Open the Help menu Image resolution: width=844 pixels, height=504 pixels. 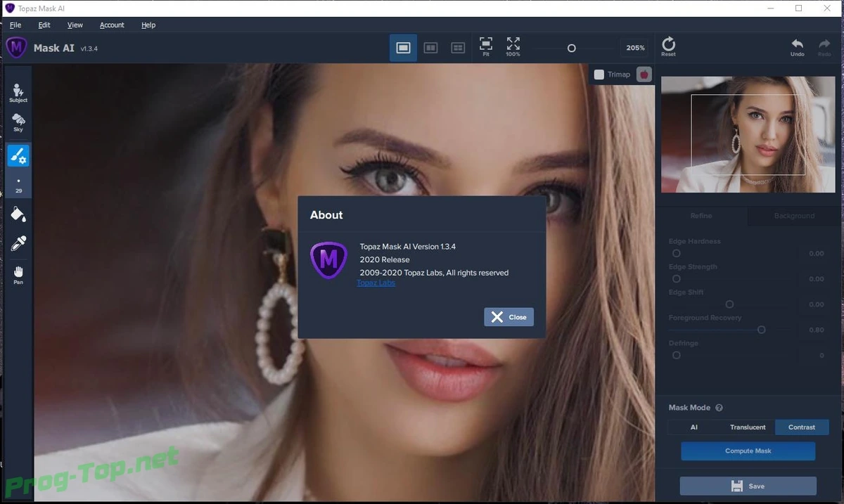click(148, 25)
